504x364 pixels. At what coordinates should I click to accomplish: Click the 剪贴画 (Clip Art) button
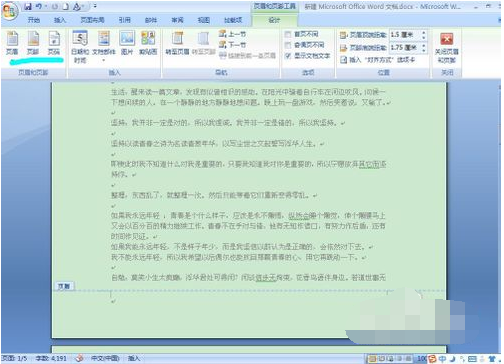coord(148,43)
